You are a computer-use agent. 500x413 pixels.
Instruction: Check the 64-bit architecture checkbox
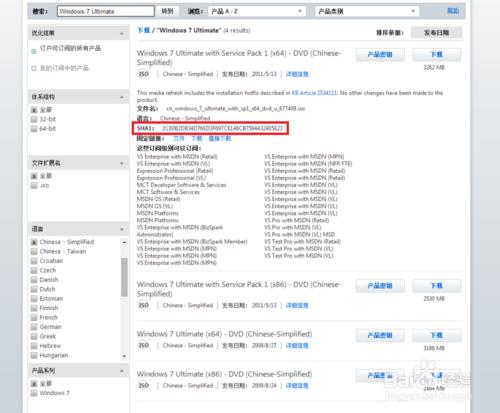[x=34, y=129]
